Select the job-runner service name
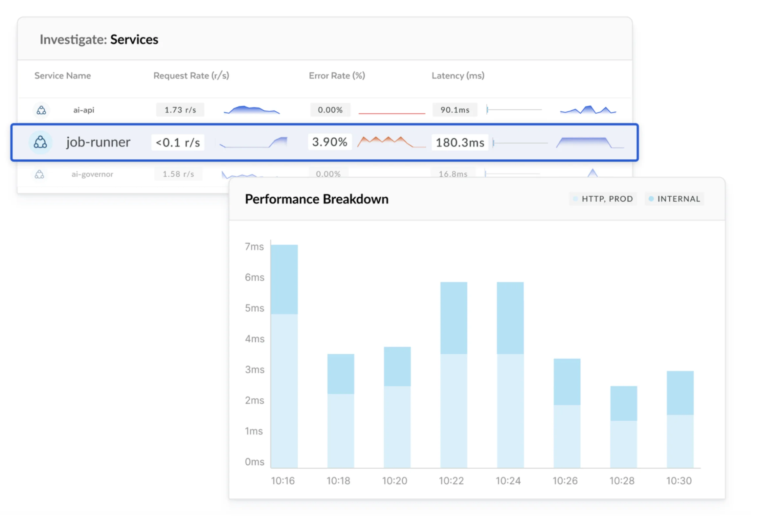 (x=98, y=142)
